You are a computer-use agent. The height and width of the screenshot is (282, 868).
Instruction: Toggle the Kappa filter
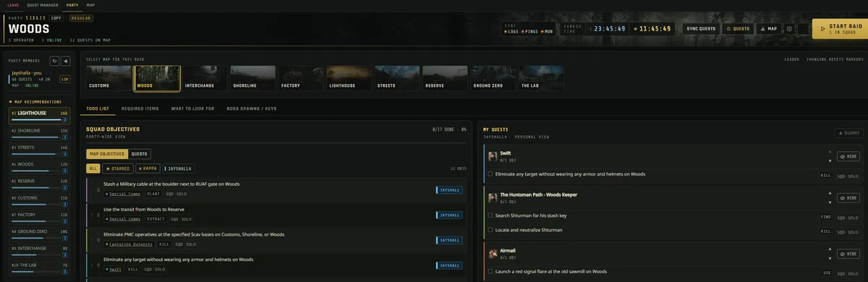pos(148,168)
